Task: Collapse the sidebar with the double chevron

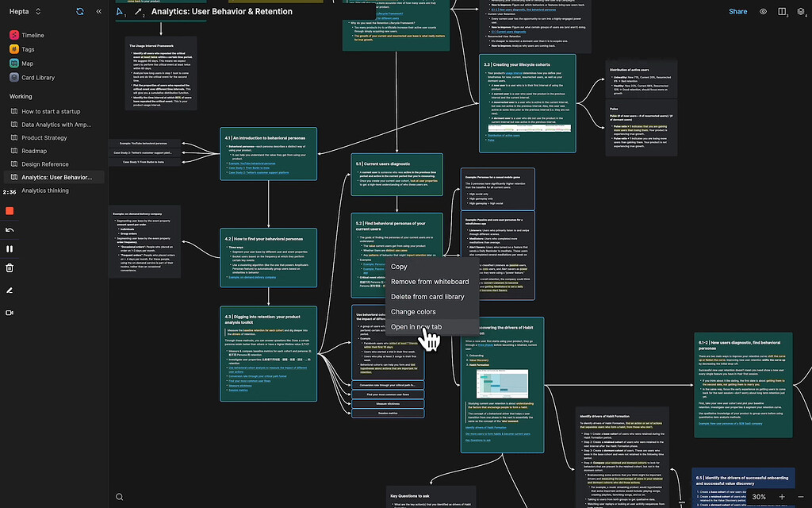Action: coord(98,11)
